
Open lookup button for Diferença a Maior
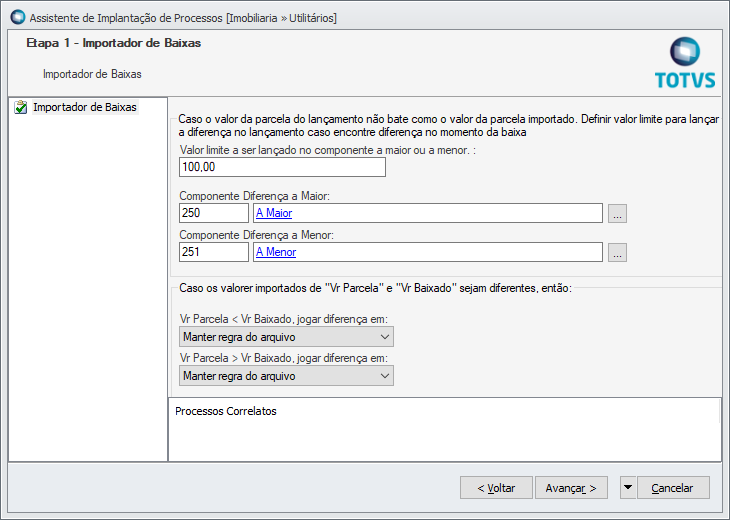click(x=617, y=213)
